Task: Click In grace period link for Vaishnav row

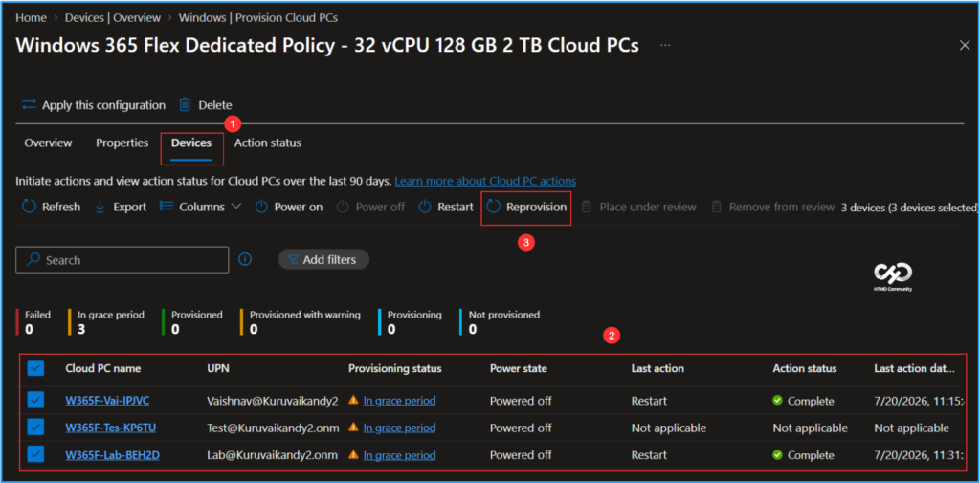Action: click(399, 401)
